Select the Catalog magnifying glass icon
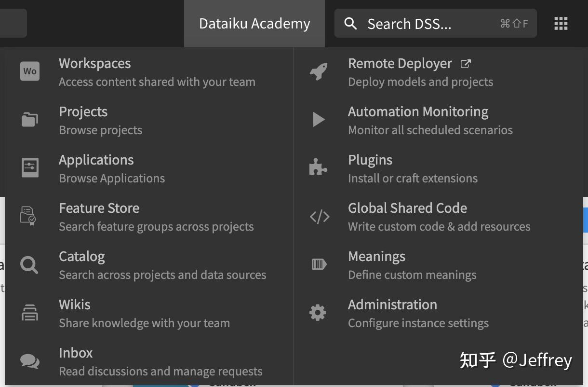Screen dimensions: 588x387 click(29, 264)
